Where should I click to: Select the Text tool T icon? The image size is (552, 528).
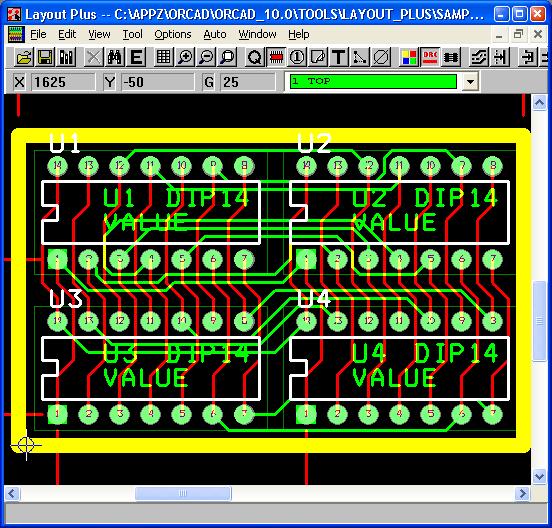pos(339,57)
